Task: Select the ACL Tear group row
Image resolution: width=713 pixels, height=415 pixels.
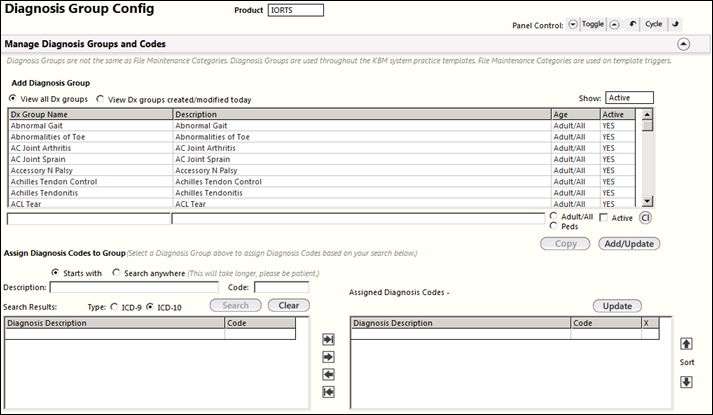Action: pyautogui.click(x=322, y=203)
